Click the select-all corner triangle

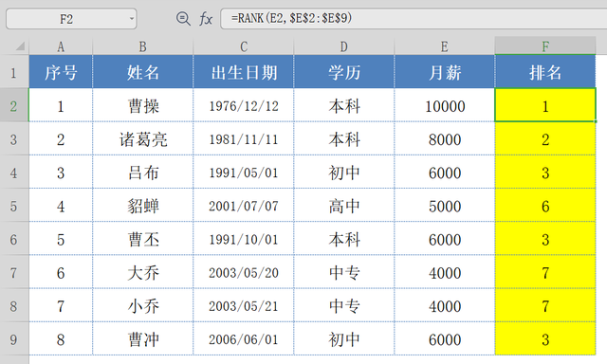[20, 46]
